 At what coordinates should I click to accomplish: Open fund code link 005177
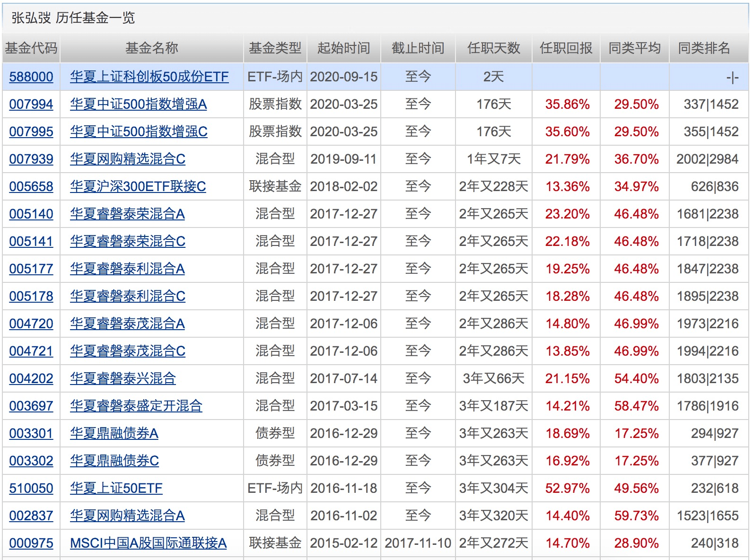coord(31,269)
